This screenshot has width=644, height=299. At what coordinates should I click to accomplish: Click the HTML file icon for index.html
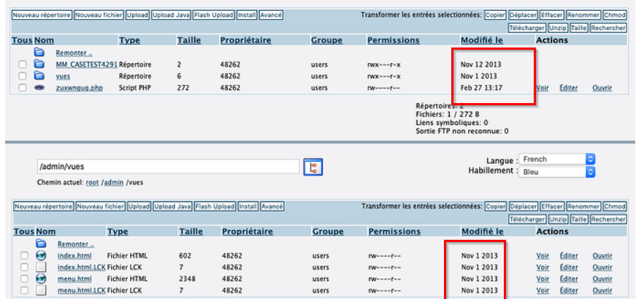pos(41,256)
